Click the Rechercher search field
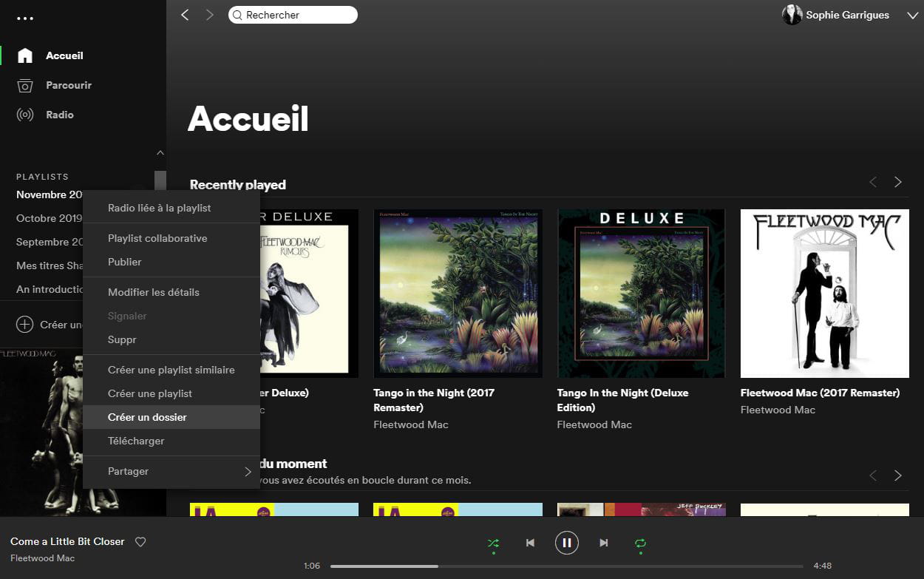 click(293, 15)
